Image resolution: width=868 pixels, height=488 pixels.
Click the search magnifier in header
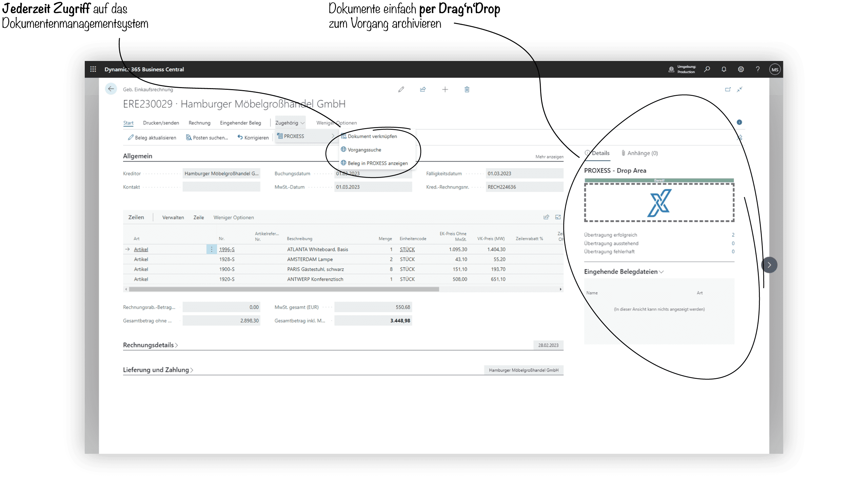[707, 69]
